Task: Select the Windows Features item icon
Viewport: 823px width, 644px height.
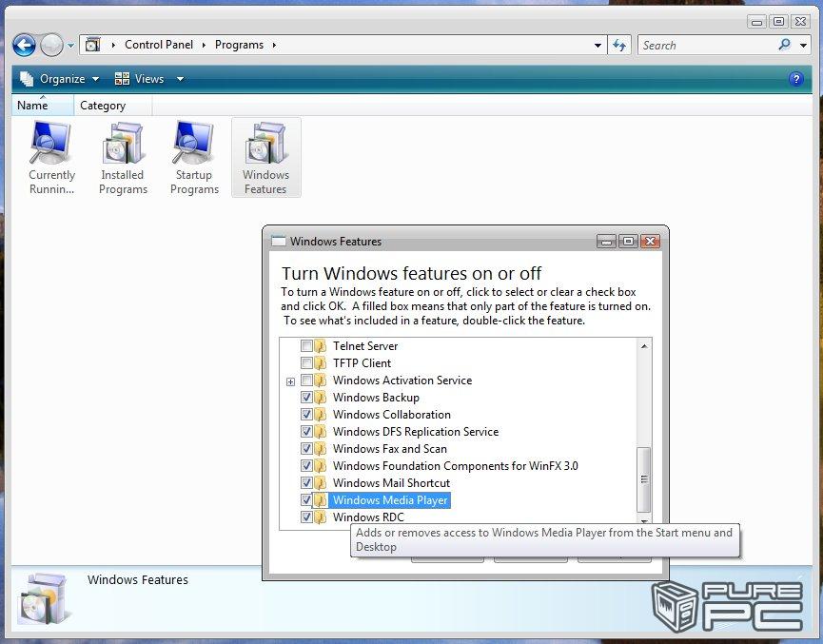Action: (x=265, y=158)
